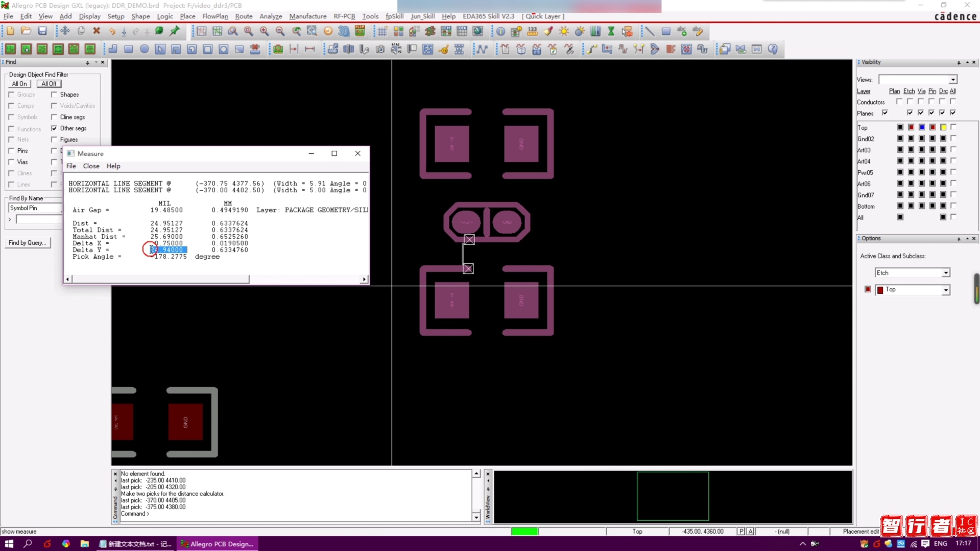Open the Views dropdown in Visibility
The width and height of the screenshot is (980, 551).
953,80
